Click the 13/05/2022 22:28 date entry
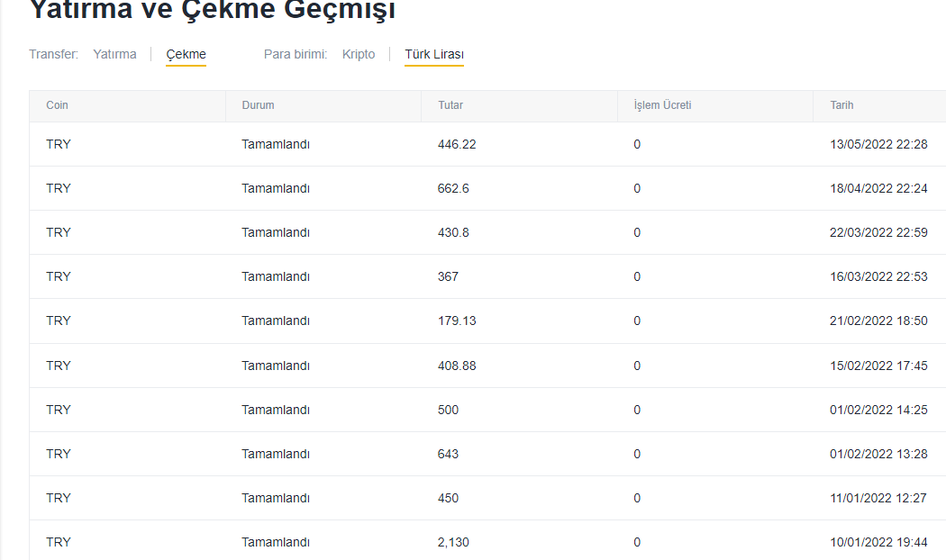946x560 pixels. (x=878, y=144)
